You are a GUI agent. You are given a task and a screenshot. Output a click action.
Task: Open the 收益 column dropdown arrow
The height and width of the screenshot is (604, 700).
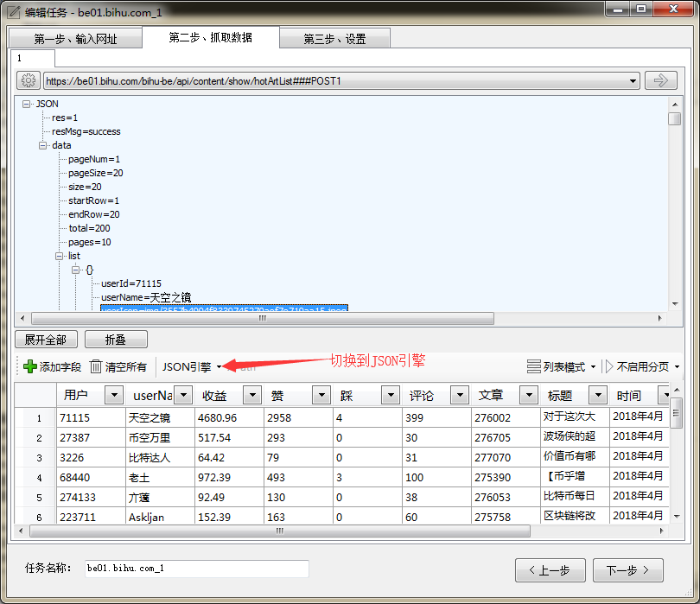click(x=251, y=395)
